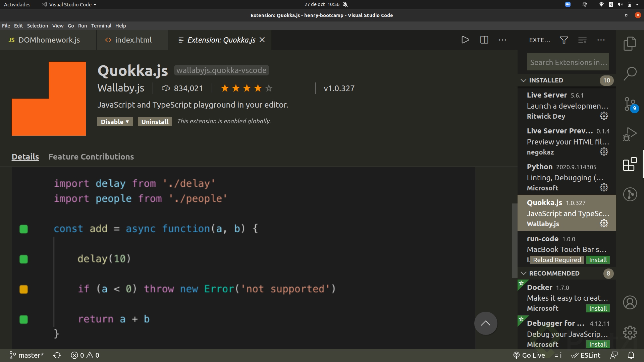Image resolution: width=644 pixels, height=362 pixels.
Task: Close the Extension: Quokka.js tab
Action: (262, 40)
